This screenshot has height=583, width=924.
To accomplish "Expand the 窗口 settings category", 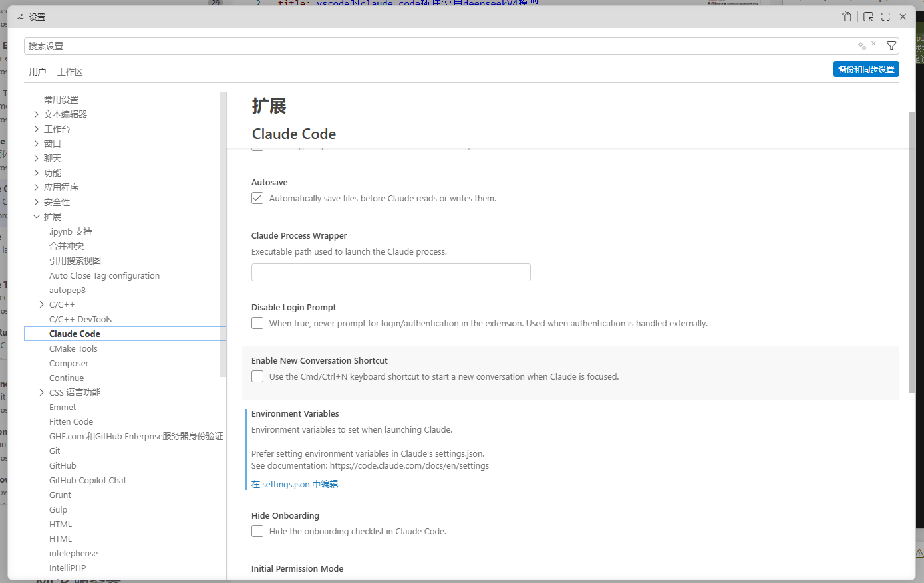I will pyautogui.click(x=37, y=144).
